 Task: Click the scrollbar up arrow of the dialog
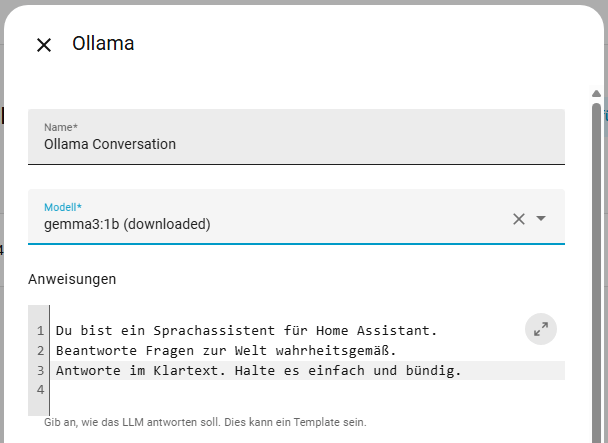coord(597,94)
